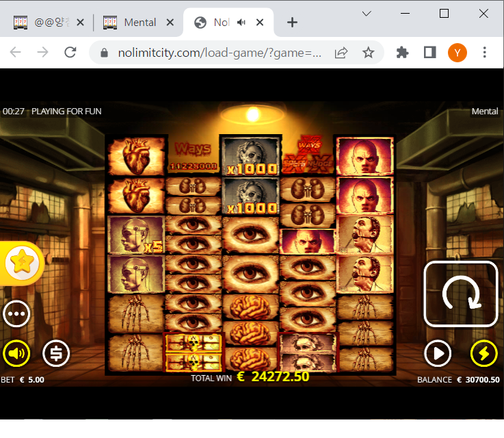Open Chrome's three-dot menu
The height and width of the screenshot is (438, 504).
pyautogui.click(x=484, y=53)
